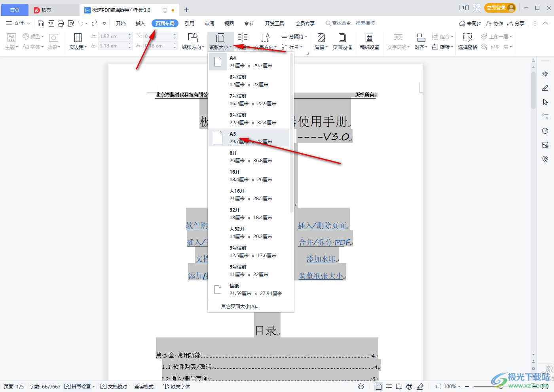Click the help question icon in sidebar

(x=545, y=131)
